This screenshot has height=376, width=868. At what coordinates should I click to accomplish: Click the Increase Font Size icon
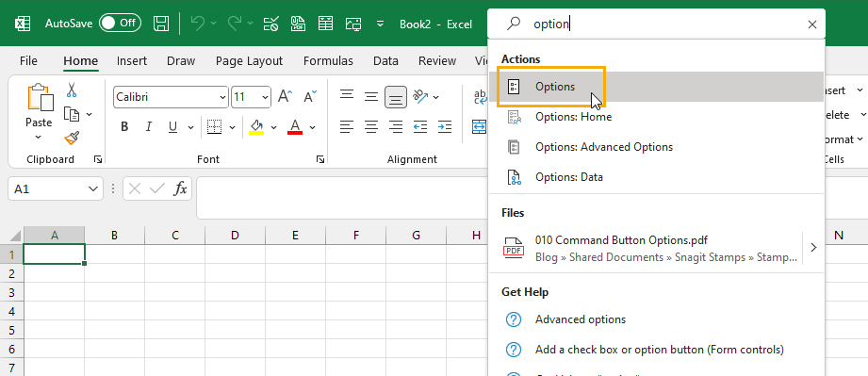coord(285,96)
